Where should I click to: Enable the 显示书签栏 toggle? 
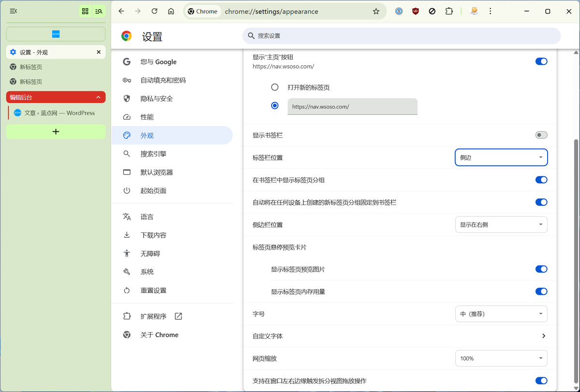(x=541, y=135)
